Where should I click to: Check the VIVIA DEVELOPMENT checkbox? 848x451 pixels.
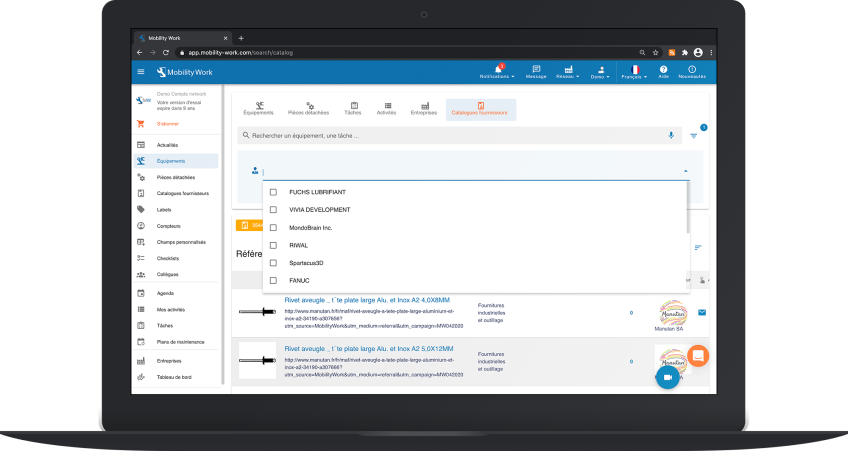click(x=273, y=210)
